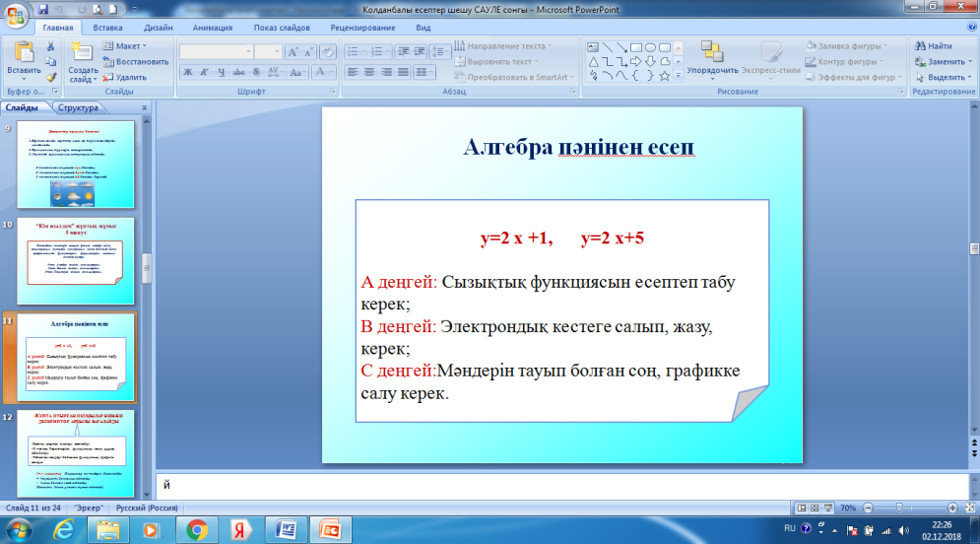Open Google Chrome from the taskbar
The width and height of the screenshot is (980, 544).
click(197, 529)
